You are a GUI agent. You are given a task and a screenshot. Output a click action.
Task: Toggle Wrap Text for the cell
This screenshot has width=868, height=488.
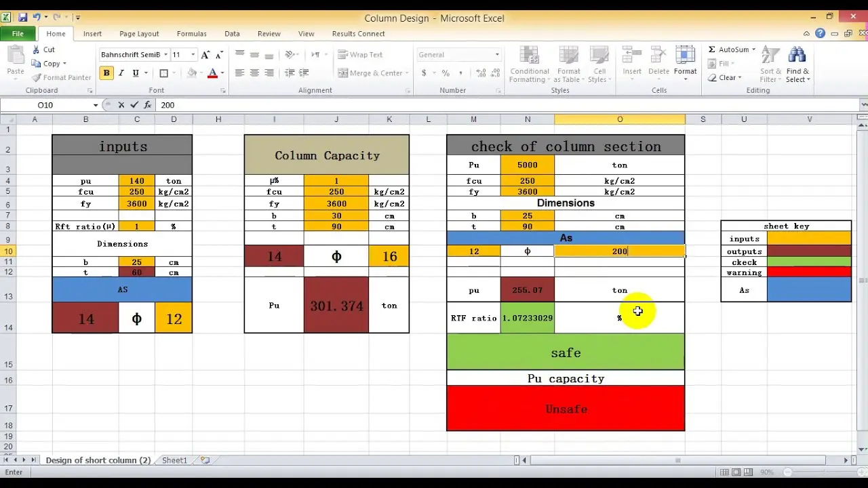point(360,55)
